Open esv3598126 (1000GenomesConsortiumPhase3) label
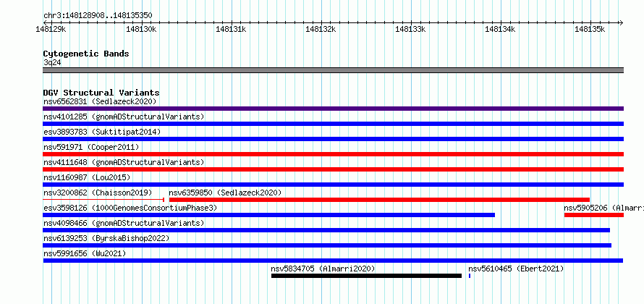This screenshot has height=304, width=644. point(130,208)
